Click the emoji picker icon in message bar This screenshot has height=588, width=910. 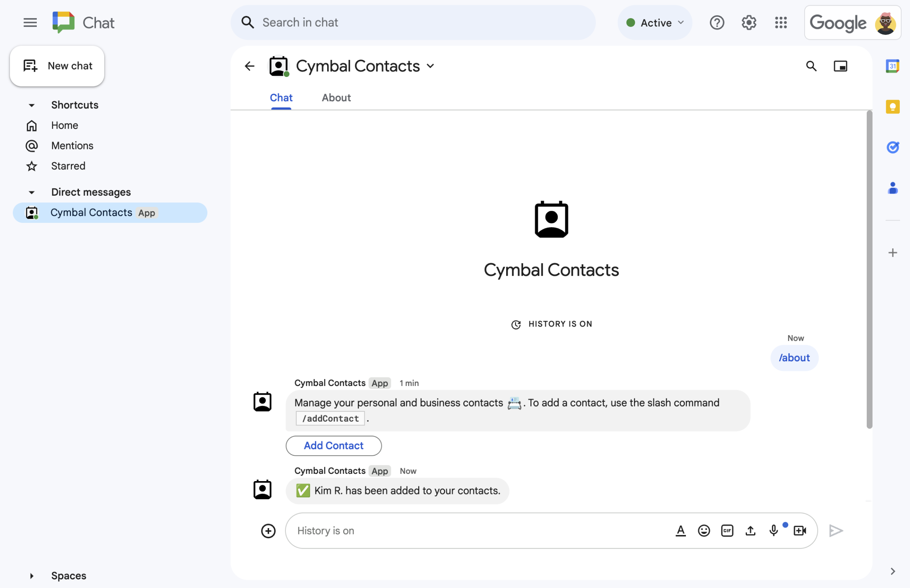click(704, 530)
